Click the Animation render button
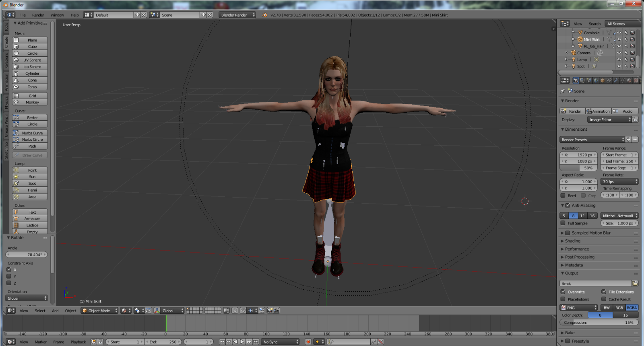The width and height of the screenshot is (644, 346). click(598, 111)
